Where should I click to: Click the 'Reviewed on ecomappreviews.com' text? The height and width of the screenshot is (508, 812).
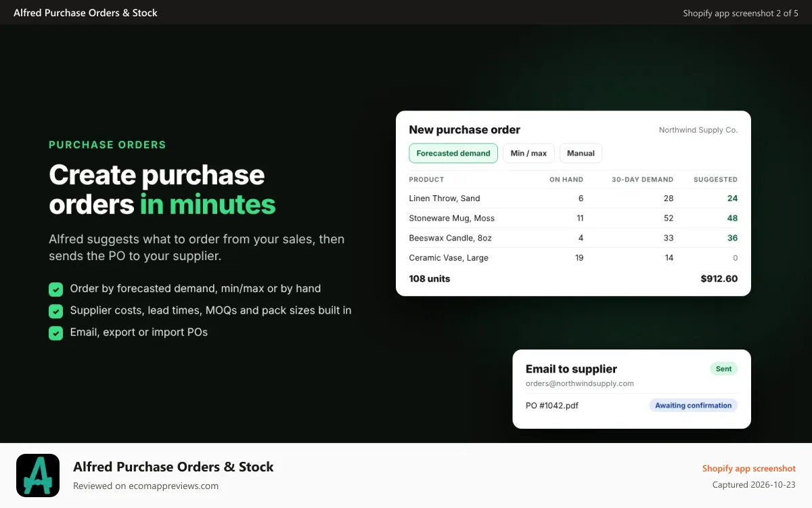(x=145, y=486)
